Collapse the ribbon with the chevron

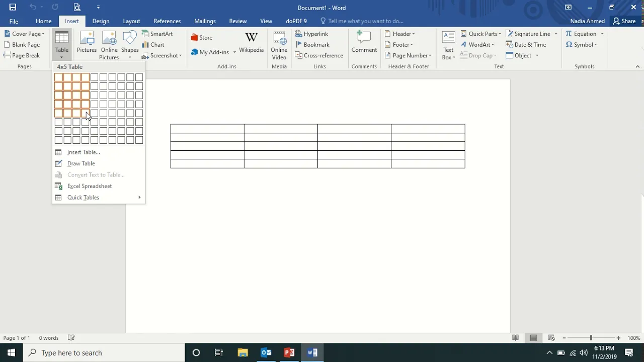[x=637, y=66]
